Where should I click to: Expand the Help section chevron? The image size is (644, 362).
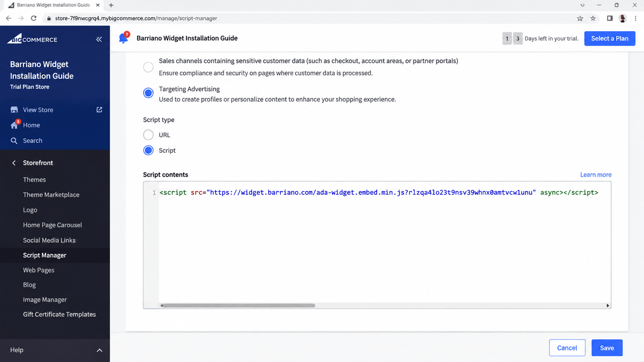coord(99,350)
